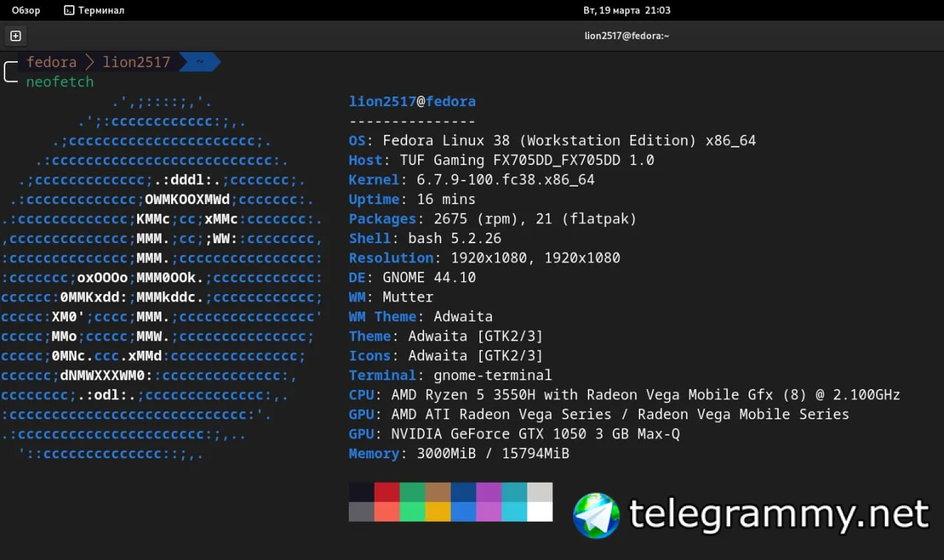944x560 pixels.
Task: Open a new terminal tab with the plus button
Action: [15, 35]
